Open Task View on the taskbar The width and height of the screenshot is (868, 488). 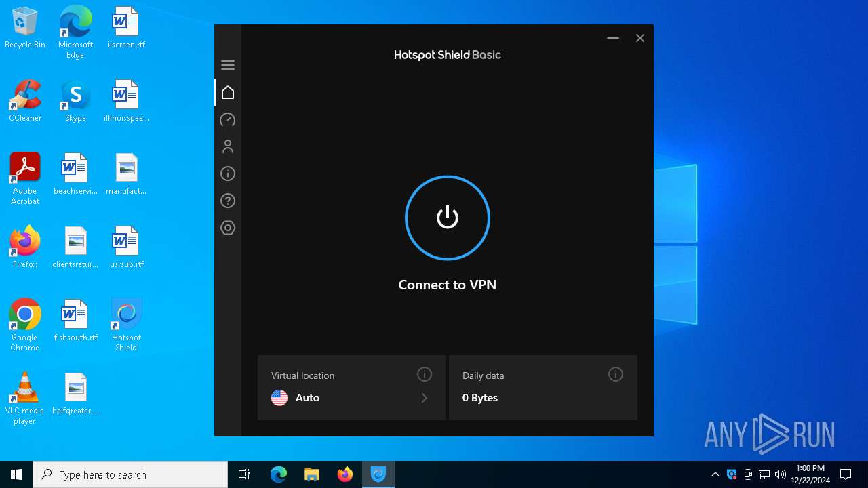click(244, 474)
